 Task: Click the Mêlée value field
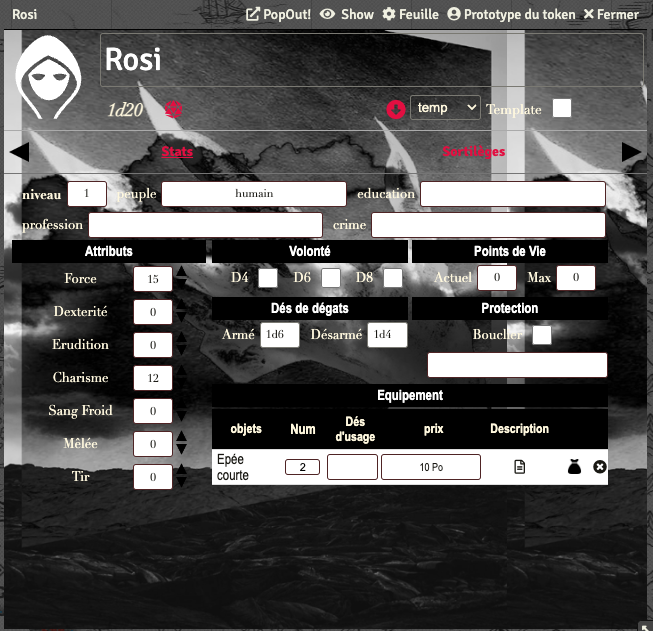pyautogui.click(x=153, y=444)
